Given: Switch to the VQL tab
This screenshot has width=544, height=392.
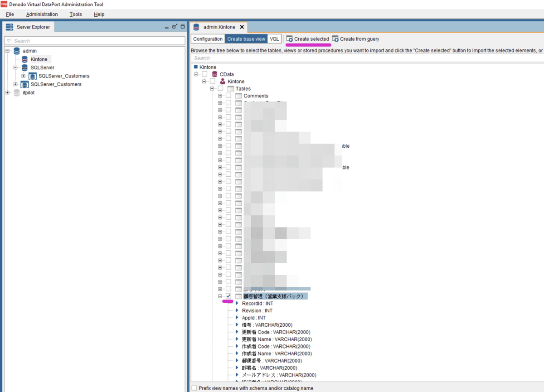Looking at the screenshot, I should tap(274, 39).
